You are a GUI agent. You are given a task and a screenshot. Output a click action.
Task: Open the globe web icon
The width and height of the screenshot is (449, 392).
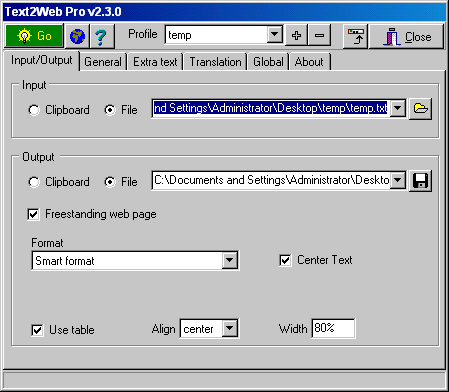[x=77, y=36]
